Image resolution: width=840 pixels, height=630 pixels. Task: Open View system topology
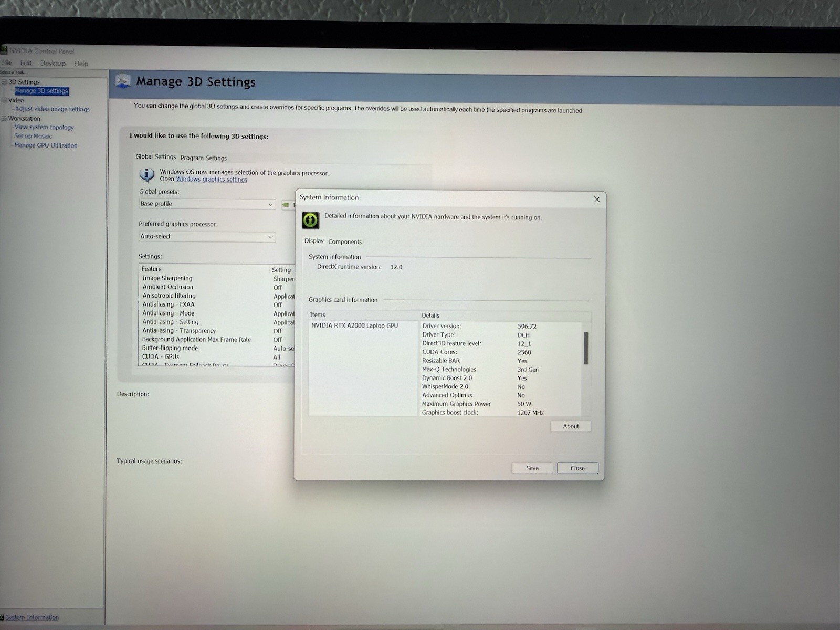[44, 127]
